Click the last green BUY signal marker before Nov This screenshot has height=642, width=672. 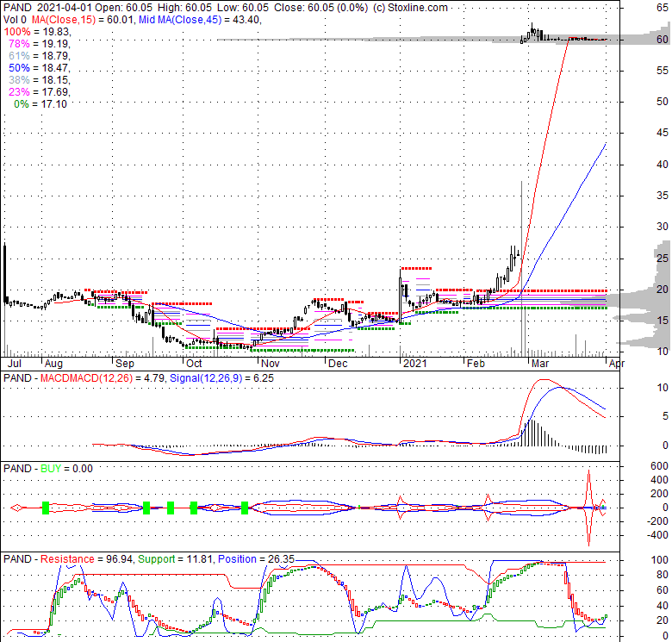point(245,508)
